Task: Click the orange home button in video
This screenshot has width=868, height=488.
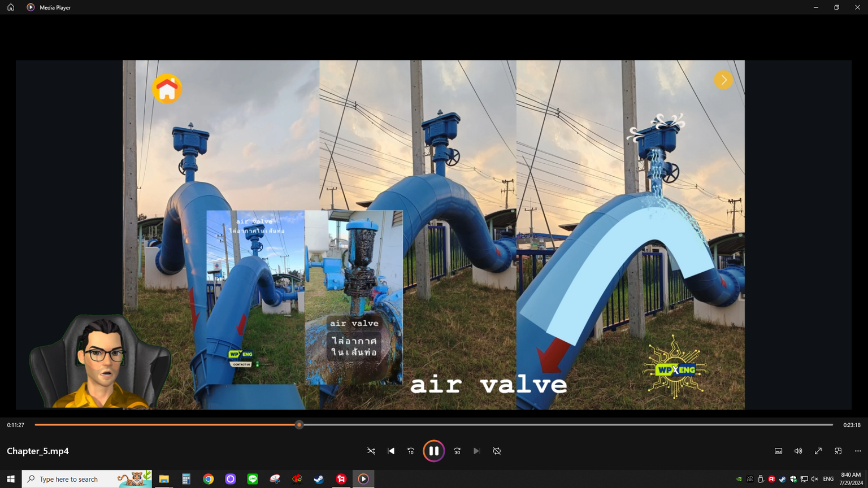Action: click(167, 89)
